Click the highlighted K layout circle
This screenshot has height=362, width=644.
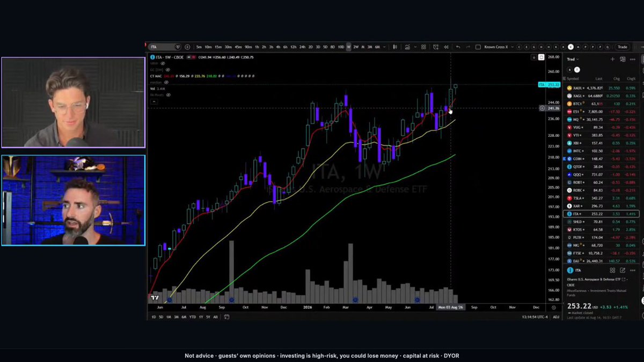570,47
